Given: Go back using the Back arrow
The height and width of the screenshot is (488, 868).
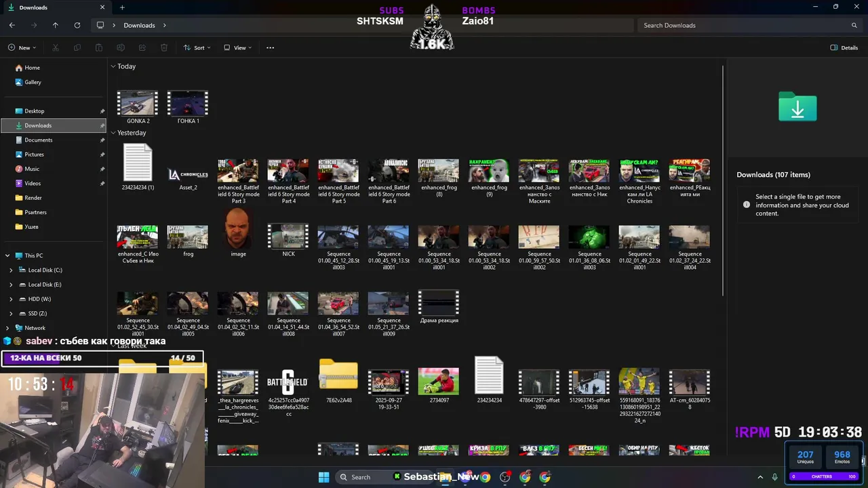Looking at the screenshot, I should [12, 25].
